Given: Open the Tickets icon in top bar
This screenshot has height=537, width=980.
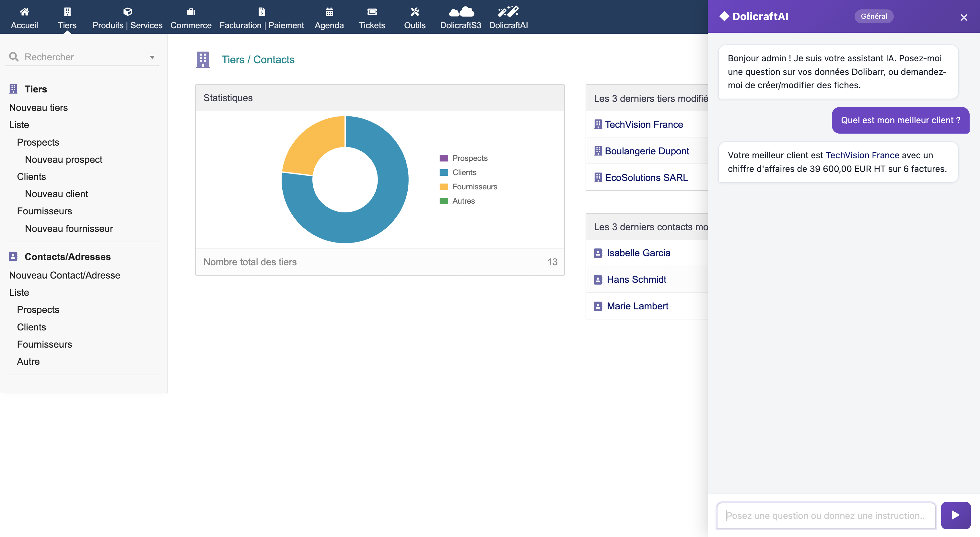Looking at the screenshot, I should pyautogui.click(x=372, y=12).
